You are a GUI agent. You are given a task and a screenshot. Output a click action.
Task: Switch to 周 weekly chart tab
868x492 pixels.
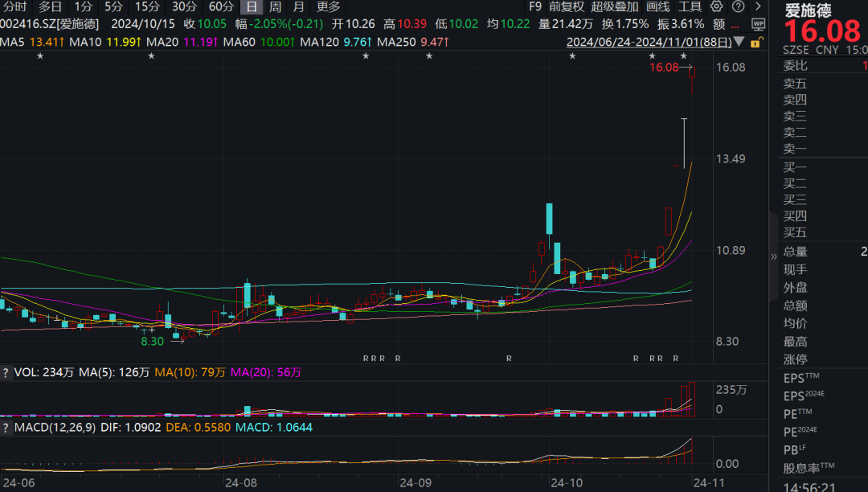(275, 6)
